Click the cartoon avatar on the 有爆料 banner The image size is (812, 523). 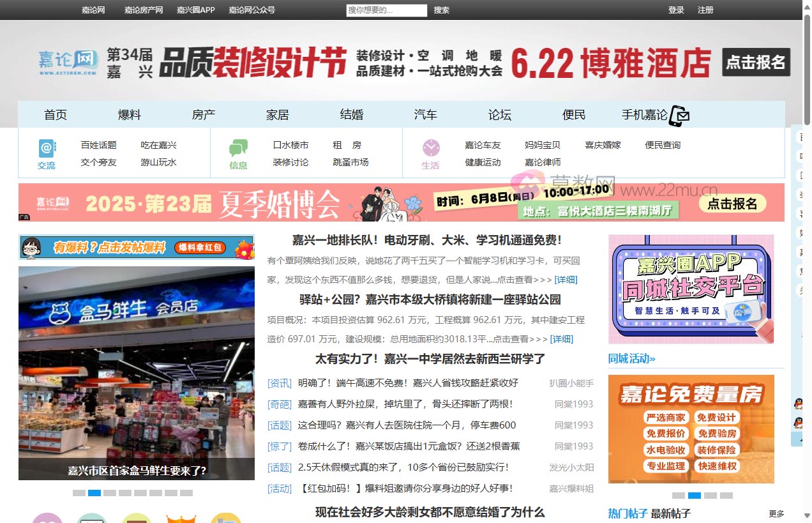point(31,247)
